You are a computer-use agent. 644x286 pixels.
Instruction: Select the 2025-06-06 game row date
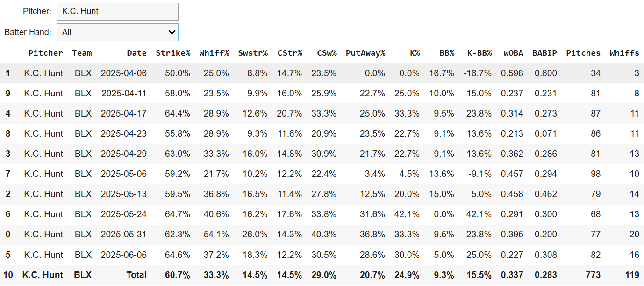(x=124, y=255)
